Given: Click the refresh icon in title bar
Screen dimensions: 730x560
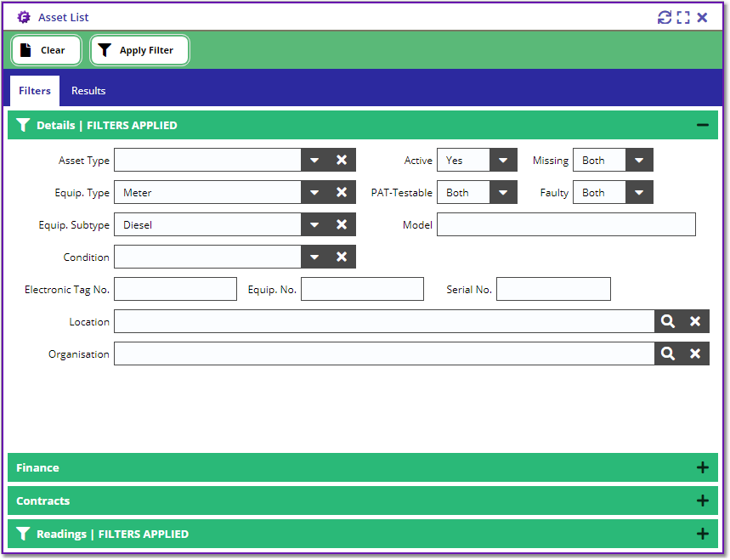Looking at the screenshot, I should 665,18.
